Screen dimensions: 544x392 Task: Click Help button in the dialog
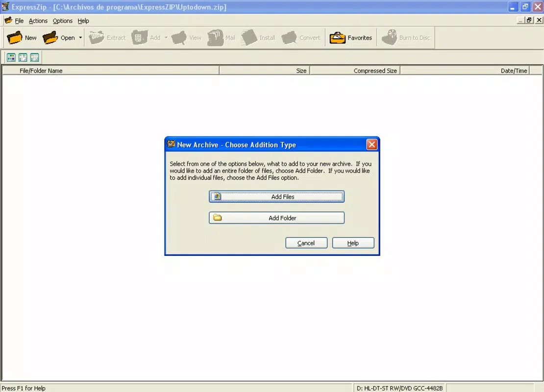point(353,243)
